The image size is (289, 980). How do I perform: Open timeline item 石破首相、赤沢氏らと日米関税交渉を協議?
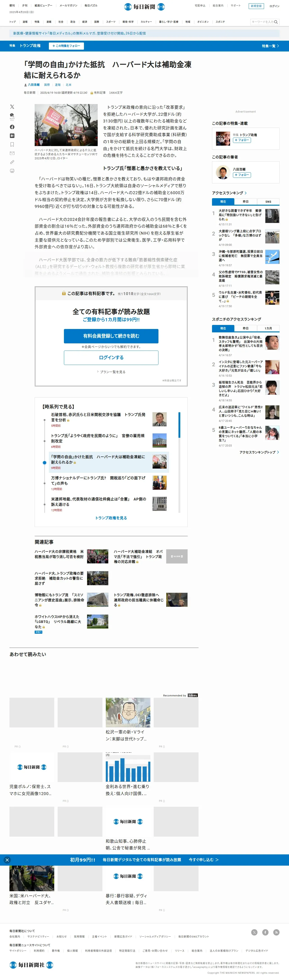[x=98, y=417]
